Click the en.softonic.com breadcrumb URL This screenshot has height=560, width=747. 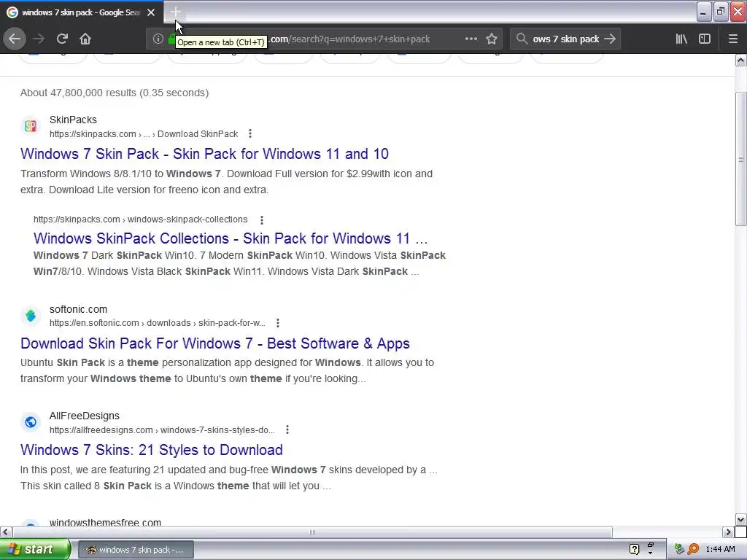[158, 323]
